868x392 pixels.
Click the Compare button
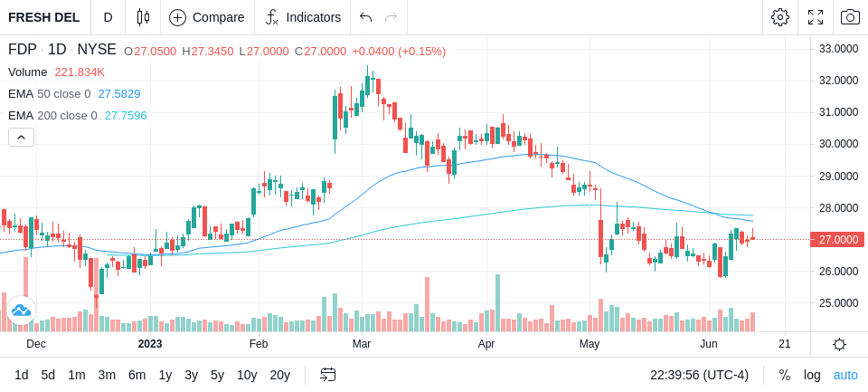(207, 17)
